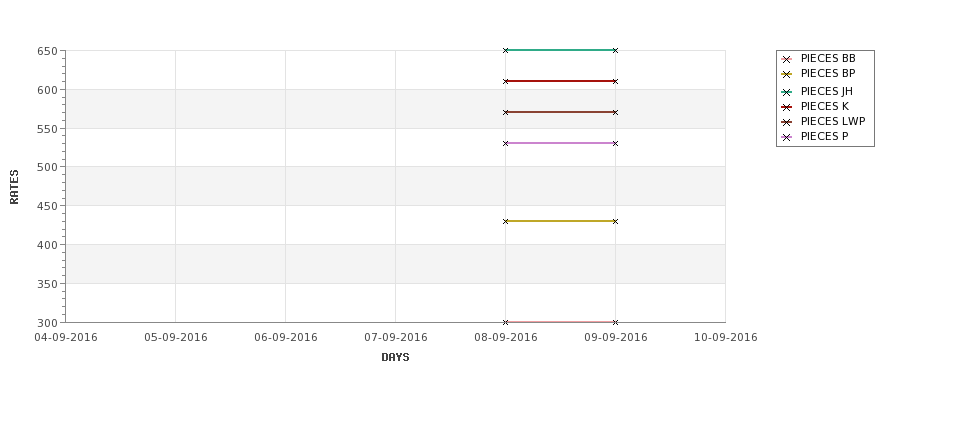
Task: Select PIECES JH point on 08-09-2016
Action: (x=506, y=50)
